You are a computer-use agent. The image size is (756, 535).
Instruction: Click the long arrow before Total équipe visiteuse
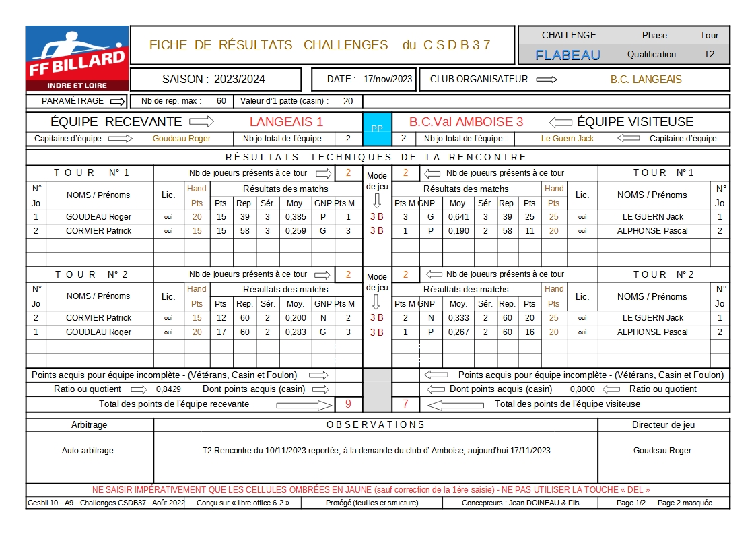tap(456, 405)
